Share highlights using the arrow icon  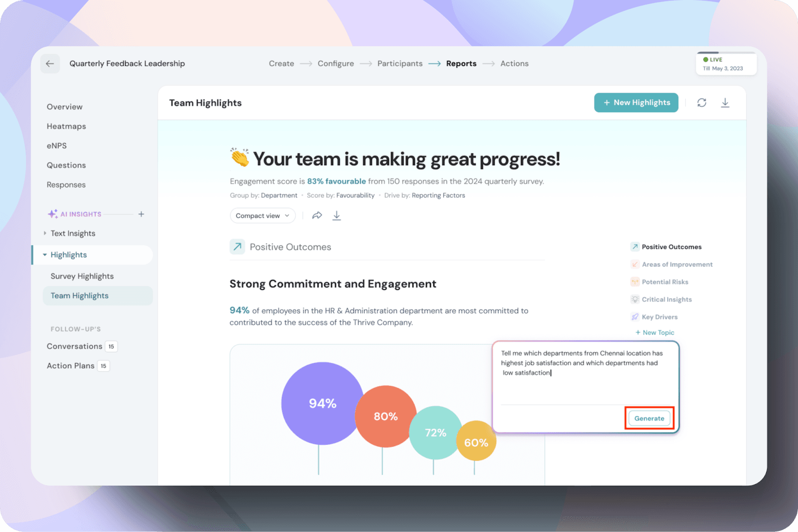pos(317,215)
